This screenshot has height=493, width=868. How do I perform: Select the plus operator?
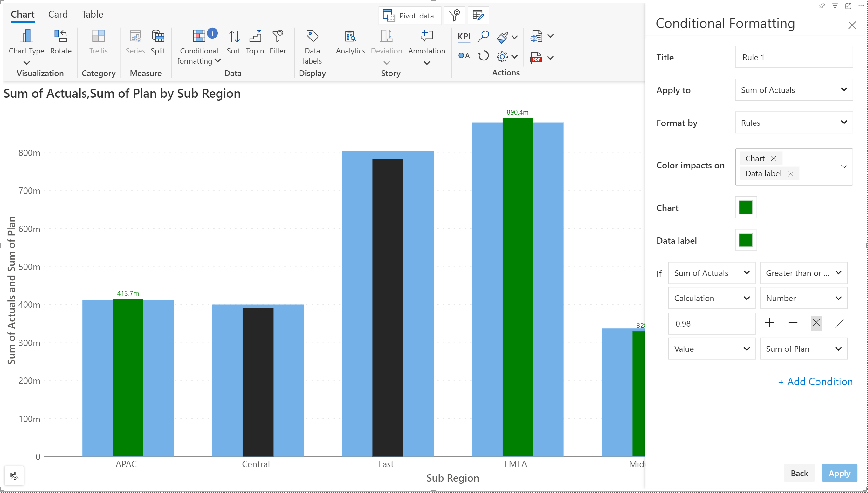769,323
